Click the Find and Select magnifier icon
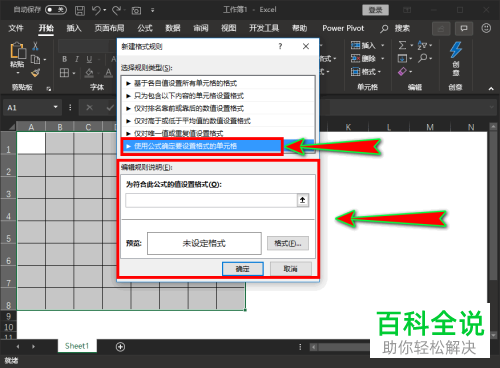Screen dimensions: 500x368 click(423, 58)
